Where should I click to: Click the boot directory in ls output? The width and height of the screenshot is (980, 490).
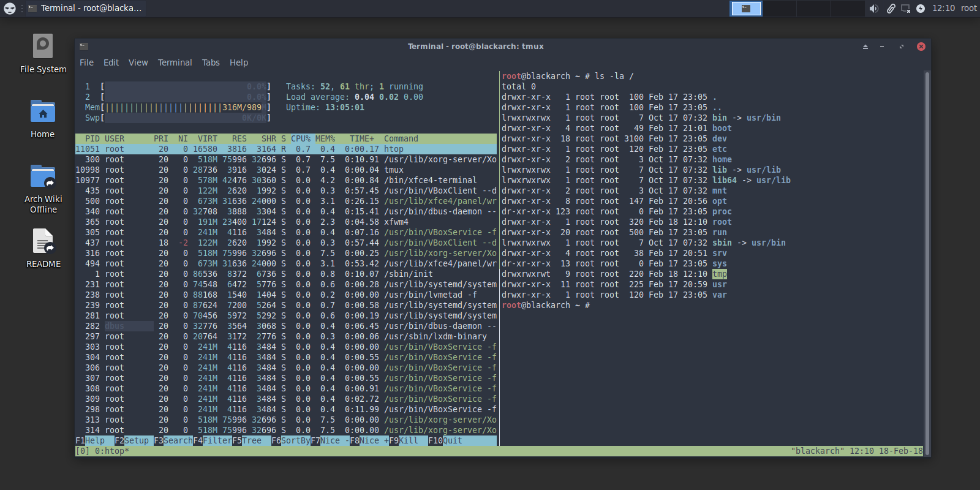pos(722,128)
